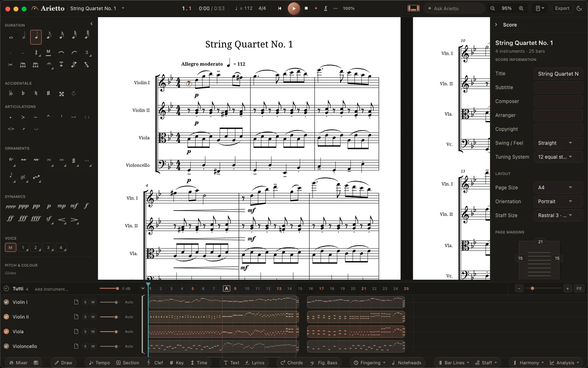Open the Fingering menu
Image resolution: width=588 pixels, height=368 pixels.
pyautogui.click(x=370, y=363)
